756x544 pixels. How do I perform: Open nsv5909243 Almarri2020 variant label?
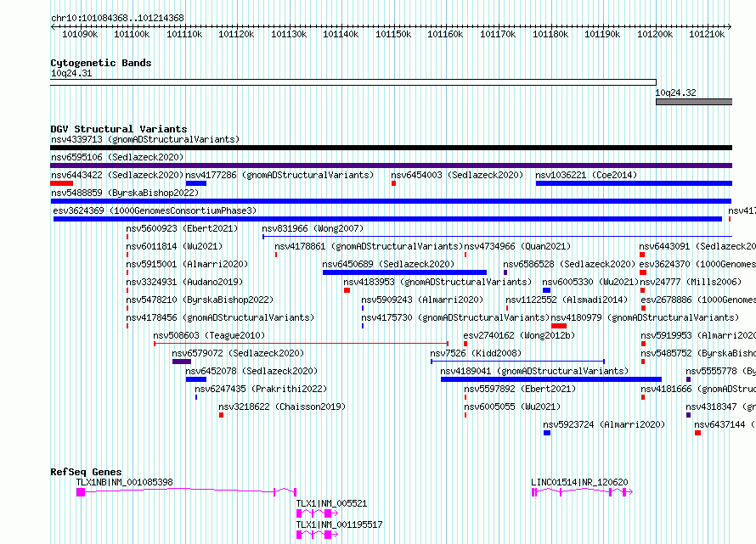click(422, 300)
